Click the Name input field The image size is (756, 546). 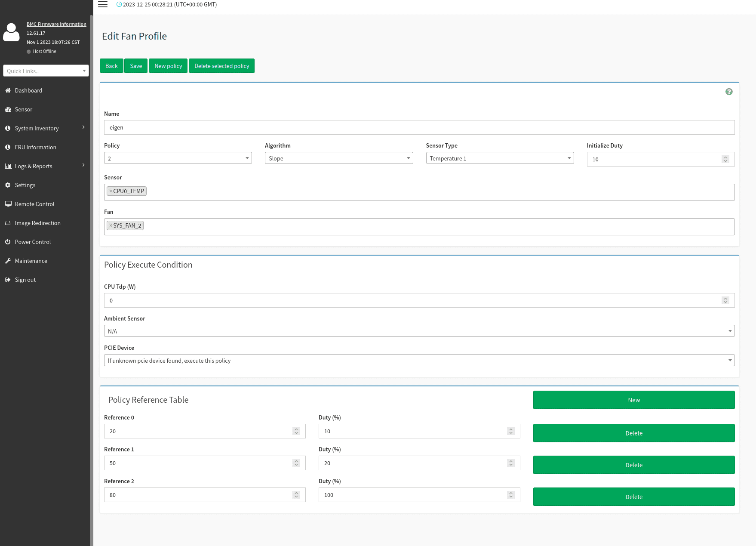(x=419, y=127)
